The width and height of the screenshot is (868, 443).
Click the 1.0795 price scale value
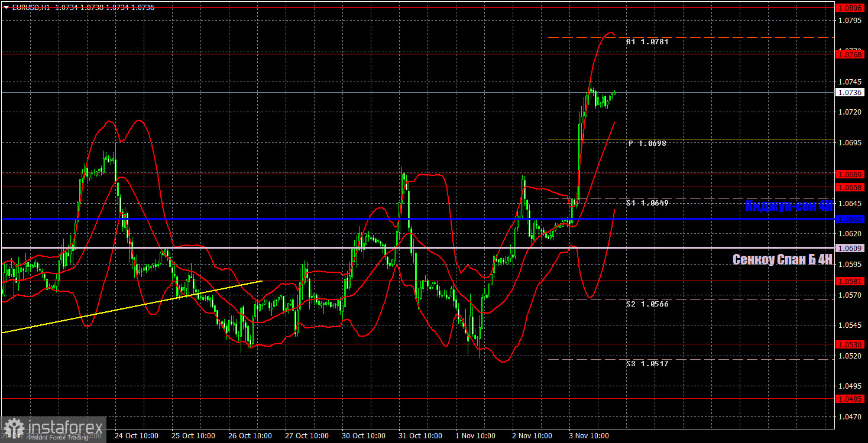click(850, 21)
